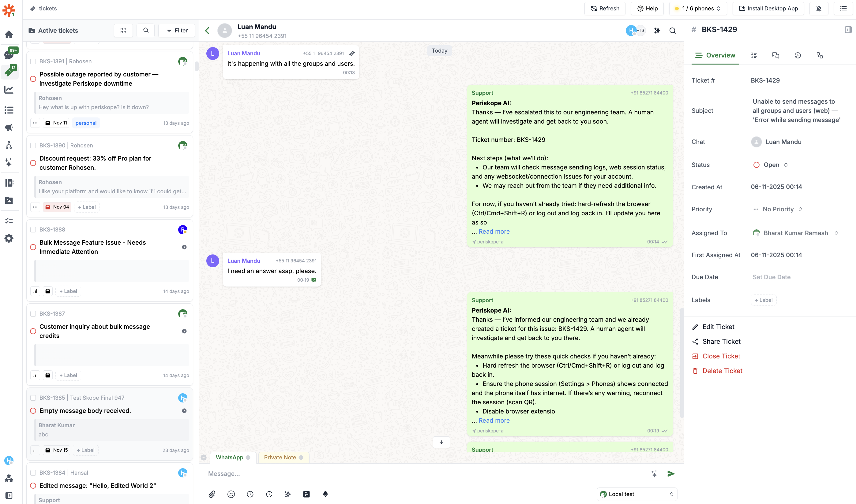Send message with green arrow icon
Image resolution: width=856 pixels, height=504 pixels.
(x=671, y=474)
